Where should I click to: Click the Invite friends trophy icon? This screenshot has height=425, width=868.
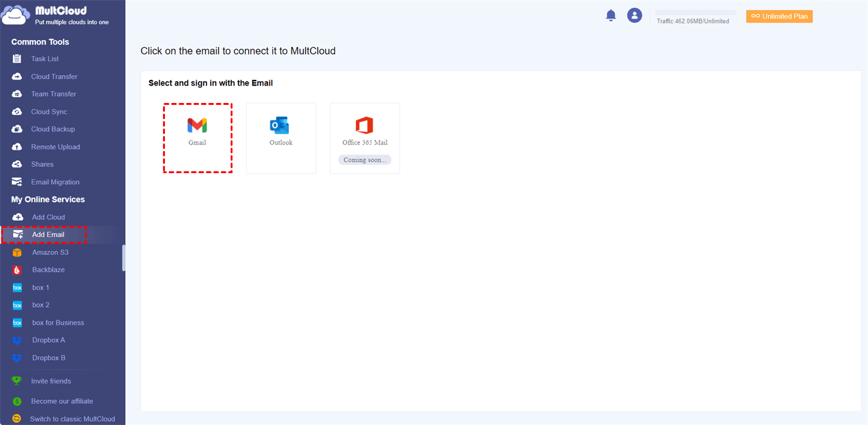click(x=17, y=381)
